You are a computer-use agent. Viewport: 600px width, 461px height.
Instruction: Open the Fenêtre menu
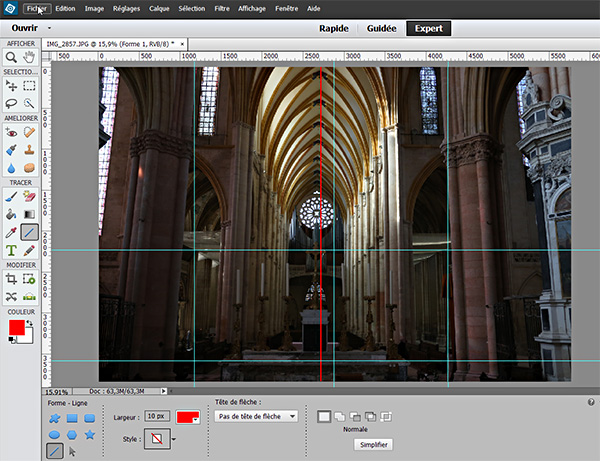pyautogui.click(x=287, y=8)
